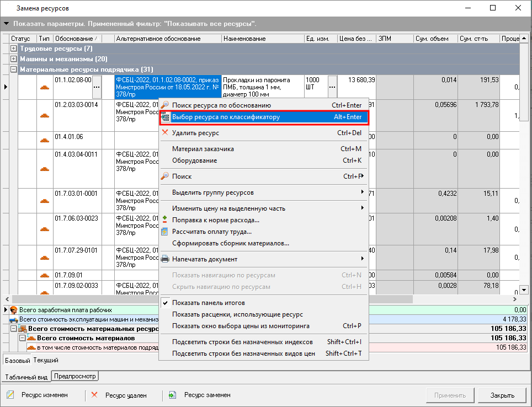Switch to the Текущий tab

coord(46,360)
